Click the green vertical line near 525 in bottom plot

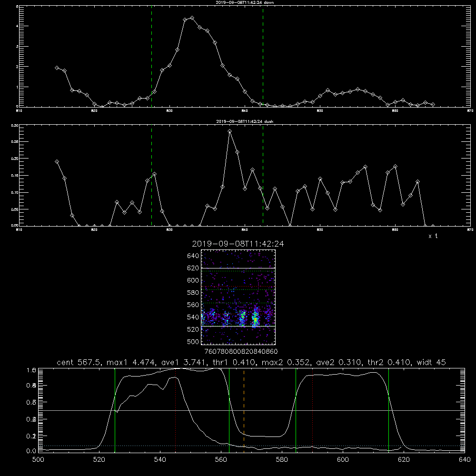(115, 410)
